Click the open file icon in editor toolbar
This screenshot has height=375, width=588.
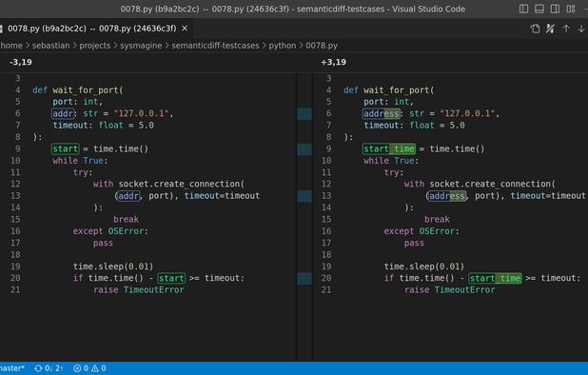pyautogui.click(x=535, y=29)
